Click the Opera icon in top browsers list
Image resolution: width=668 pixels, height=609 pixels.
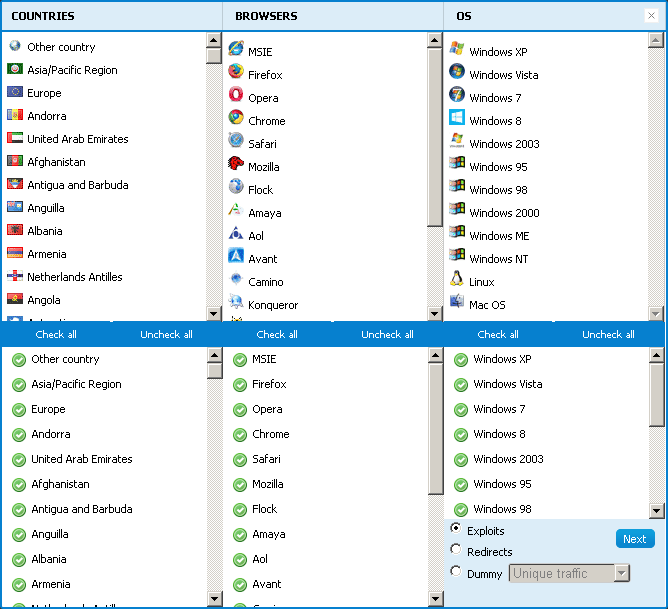pyautogui.click(x=236, y=94)
